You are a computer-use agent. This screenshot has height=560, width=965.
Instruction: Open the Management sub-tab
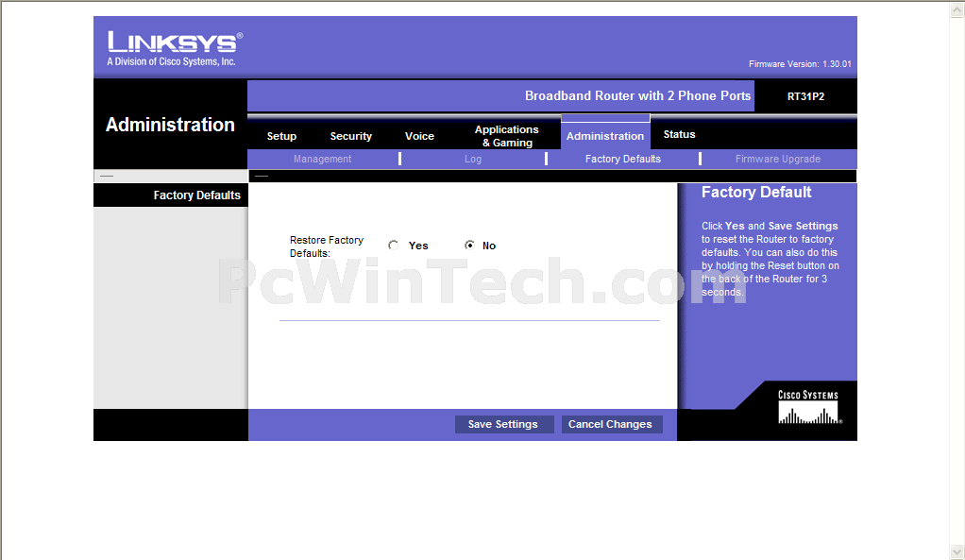(x=322, y=159)
